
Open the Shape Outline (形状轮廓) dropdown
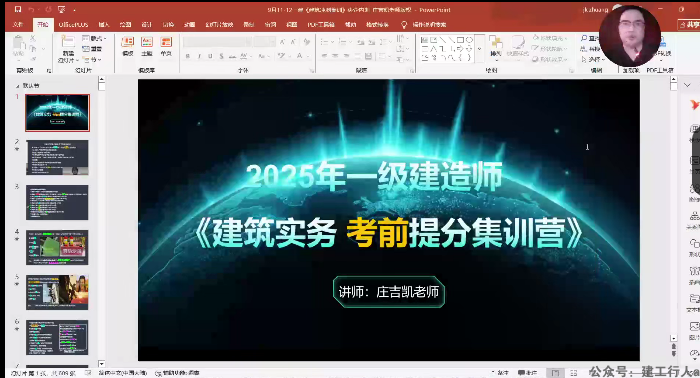coord(550,49)
